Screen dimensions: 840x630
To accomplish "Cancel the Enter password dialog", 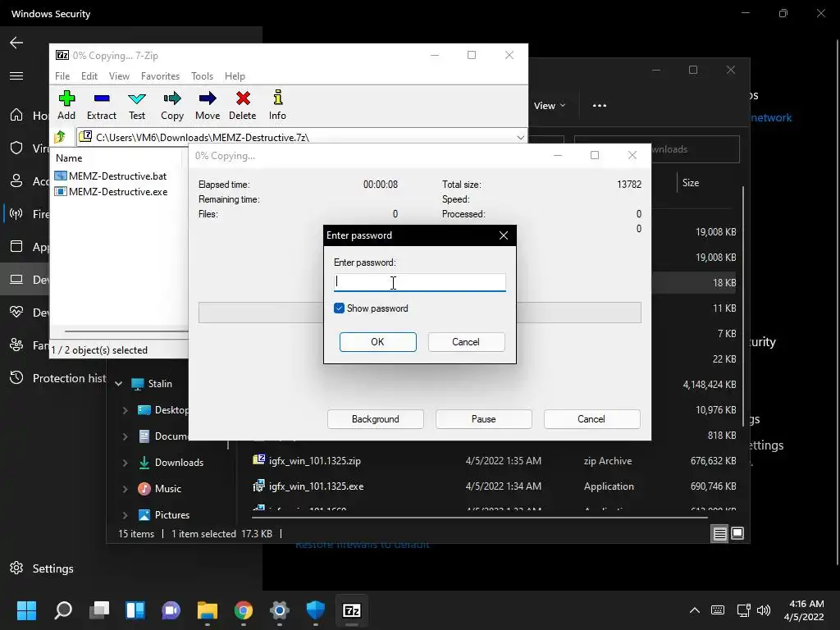I will (x=466, y=342).
